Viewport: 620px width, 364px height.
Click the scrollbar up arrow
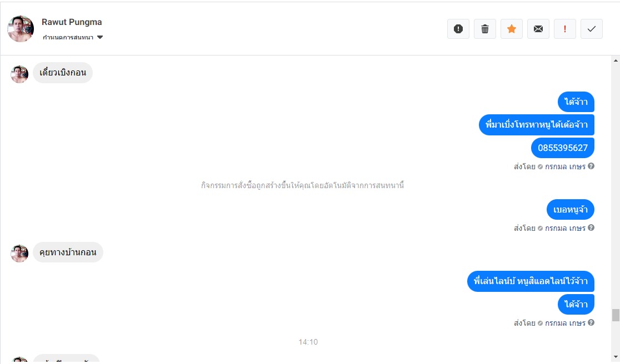coord(616,60)
